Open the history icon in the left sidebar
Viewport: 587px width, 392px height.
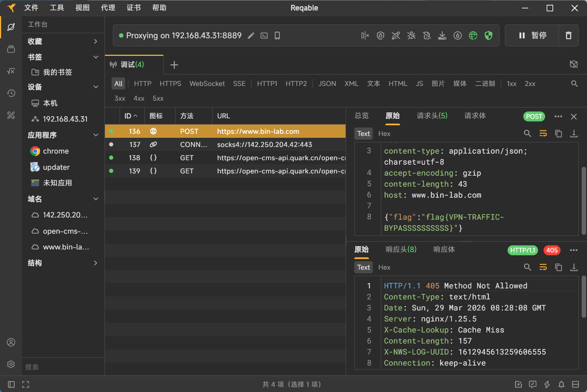[x=11, y=93]
